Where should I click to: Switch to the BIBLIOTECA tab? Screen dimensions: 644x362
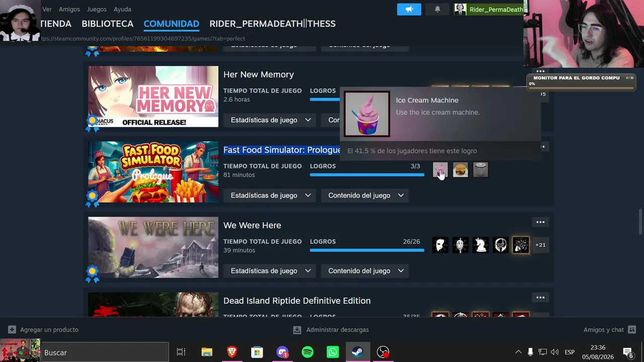tap(108, 24)
